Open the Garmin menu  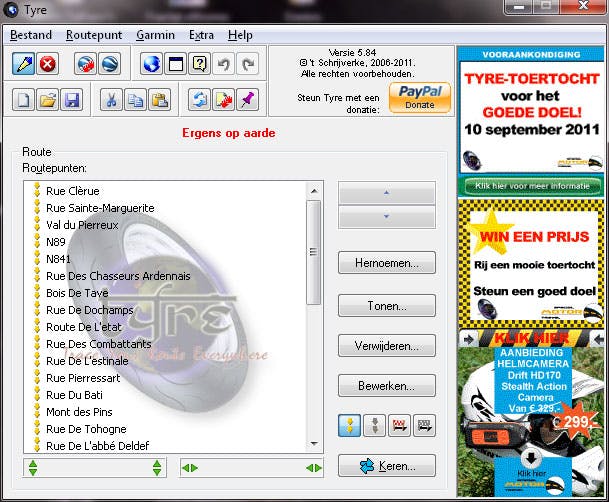tap(155, 35)
